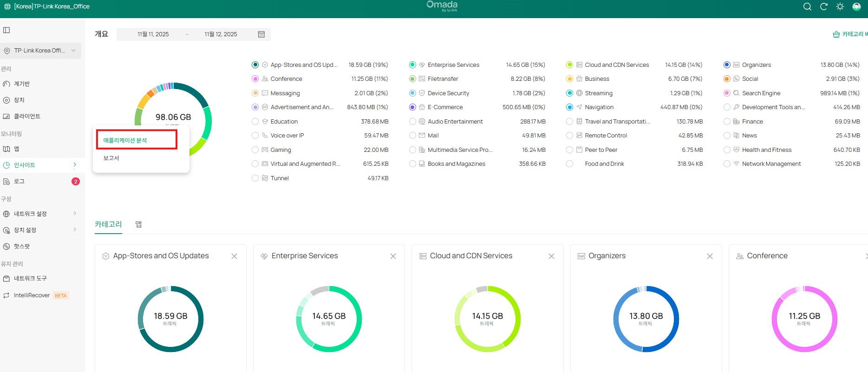Click the search icon in top bar
This screenshot has height=372, width=868.
coord(807,7)
